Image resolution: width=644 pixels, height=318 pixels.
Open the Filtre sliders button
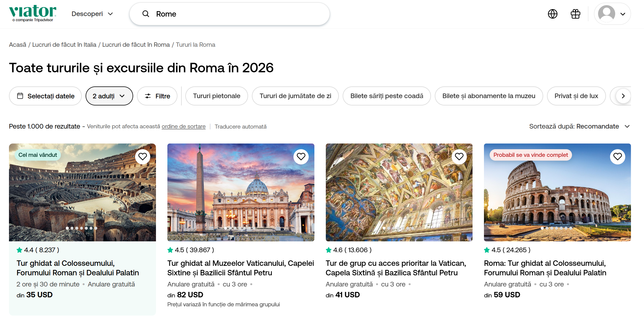[157, 96]
